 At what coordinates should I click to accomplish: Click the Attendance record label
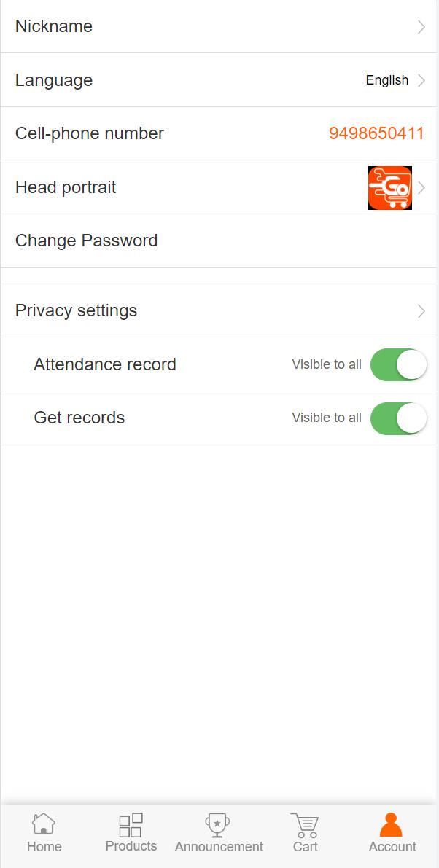105,364
